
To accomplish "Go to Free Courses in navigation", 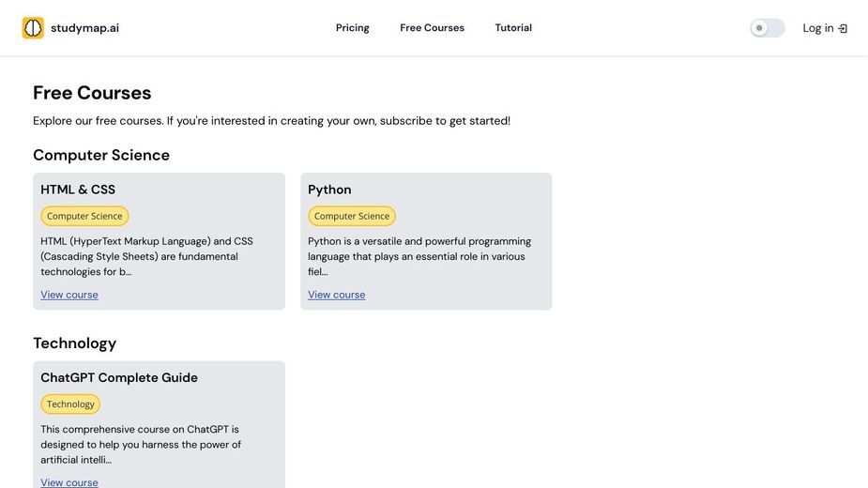I will (432, 28).
